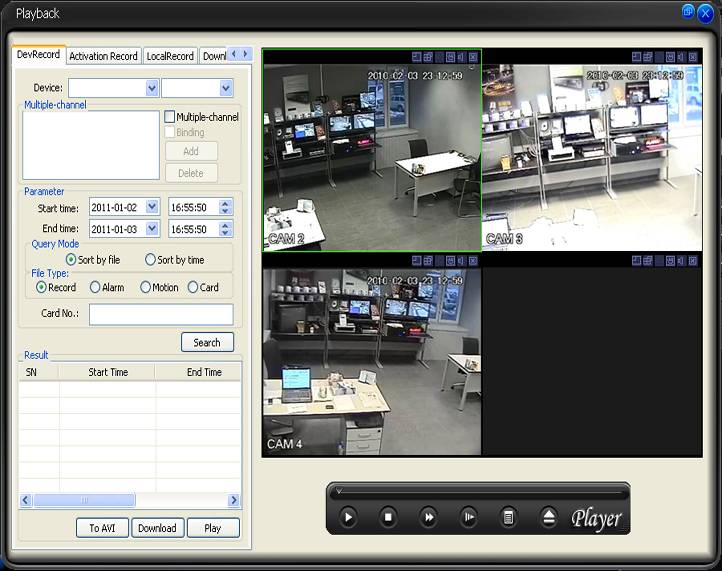Increase the End time with the up spinner

[x=225, y=225]
